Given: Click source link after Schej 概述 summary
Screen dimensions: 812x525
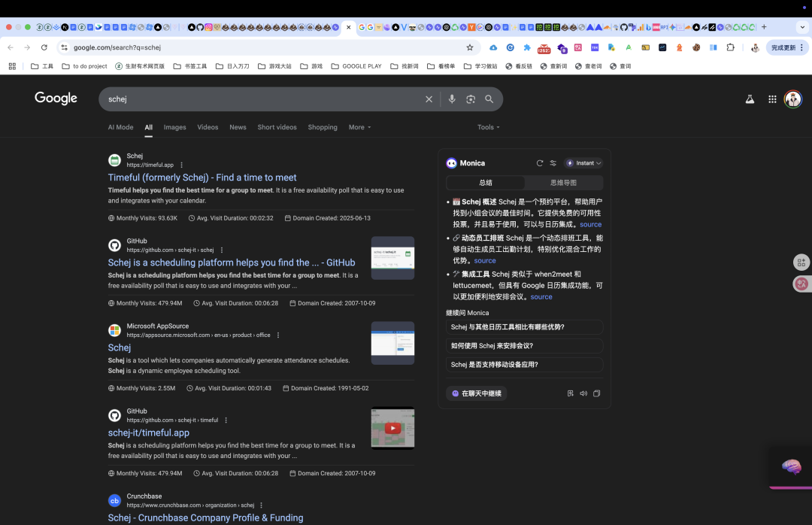Looking at the screenshot, I should [590, 224].
